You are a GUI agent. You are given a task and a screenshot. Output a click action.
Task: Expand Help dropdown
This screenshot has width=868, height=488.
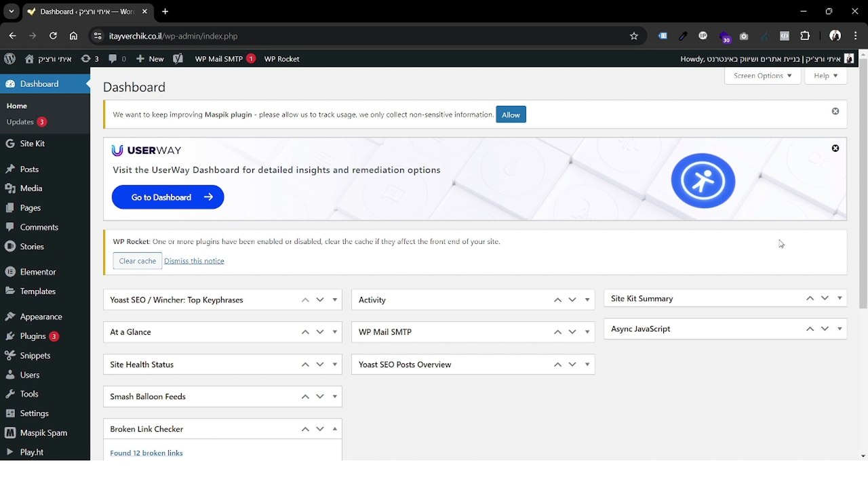[825, 76]
